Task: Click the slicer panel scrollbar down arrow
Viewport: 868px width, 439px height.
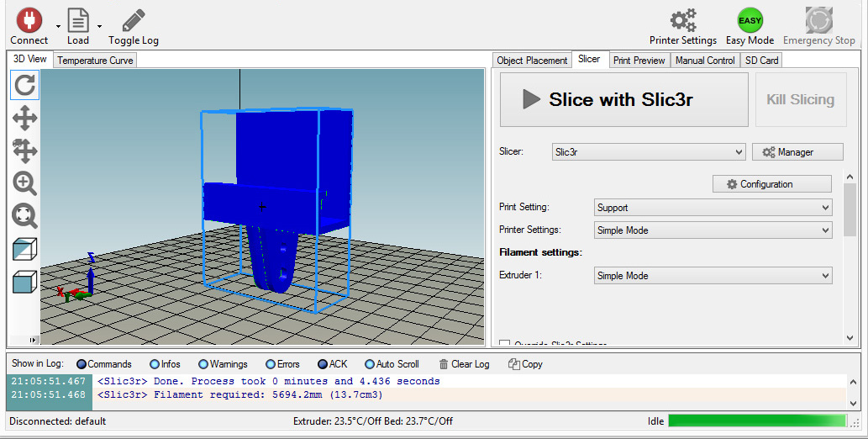Action: point(850,338)
